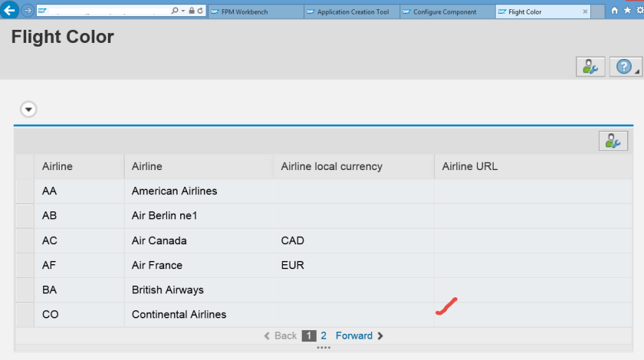Click the Forward pagination link
Image resolution: width=644 pixels, height=360 pixels.
point(354,335)
